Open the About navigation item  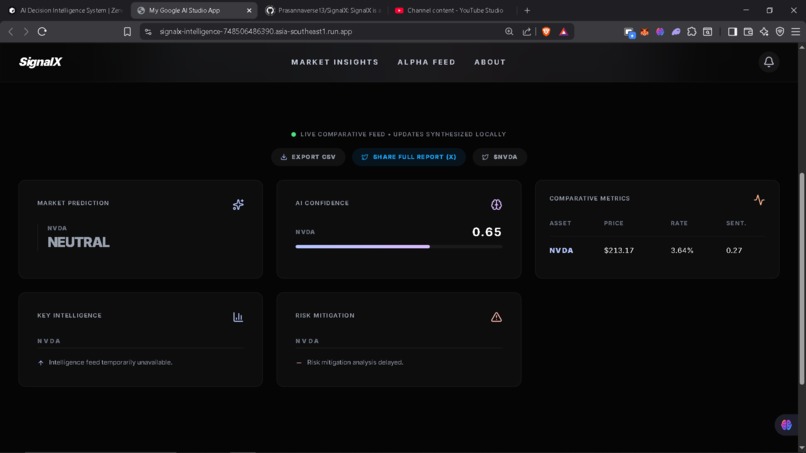pos(490,62)
